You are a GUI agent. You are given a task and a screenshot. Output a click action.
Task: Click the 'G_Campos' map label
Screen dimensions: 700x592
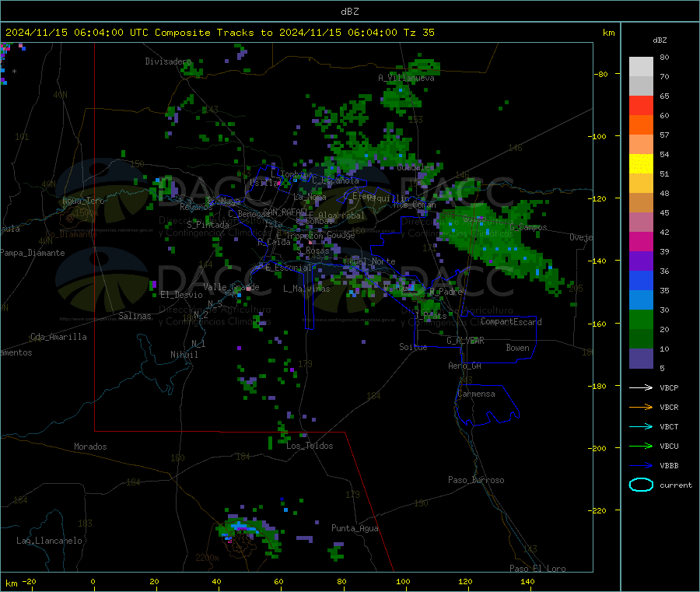pyautogui.click(x=529, y=227)
